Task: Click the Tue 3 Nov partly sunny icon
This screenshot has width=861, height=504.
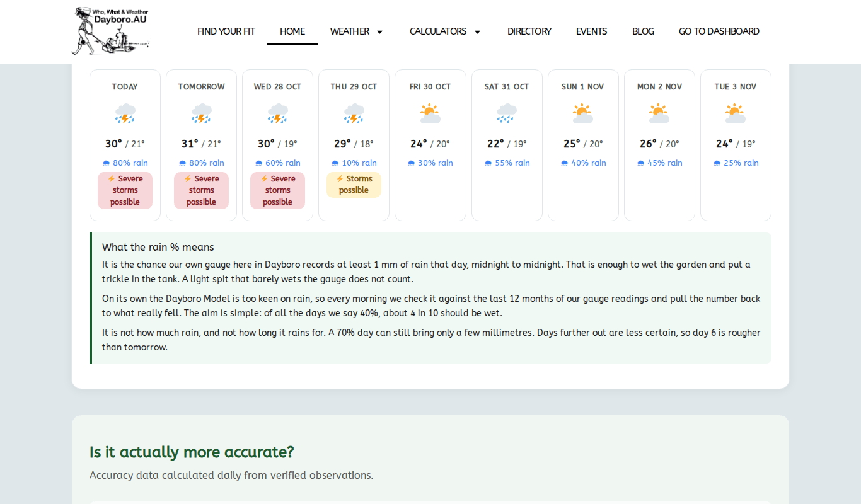Action: coord(736,114)
